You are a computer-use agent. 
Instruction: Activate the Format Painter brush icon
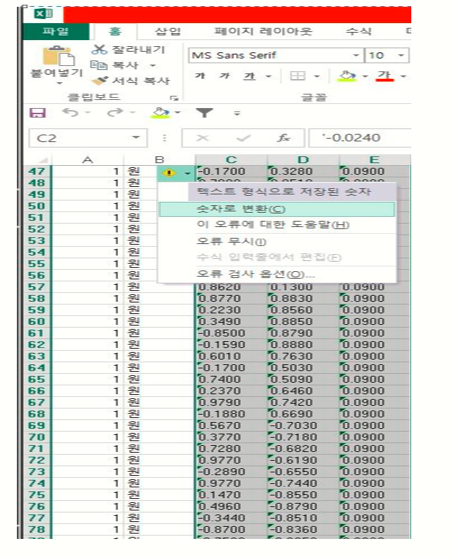point(99,81)
